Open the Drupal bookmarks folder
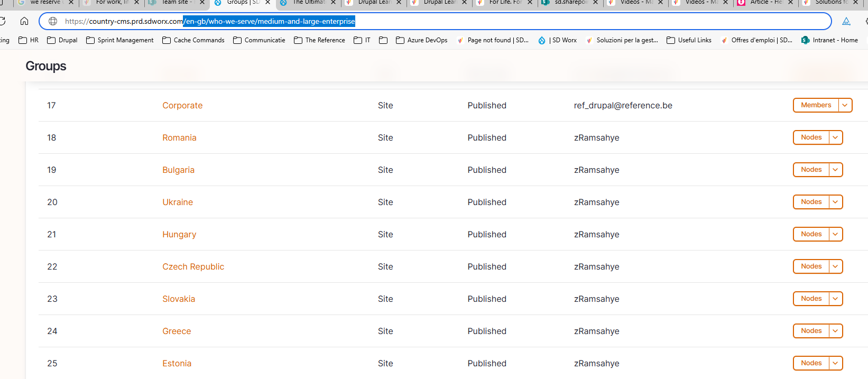Image resolution: width=868 pixels, height=379 pixels. tap(62, 40)
